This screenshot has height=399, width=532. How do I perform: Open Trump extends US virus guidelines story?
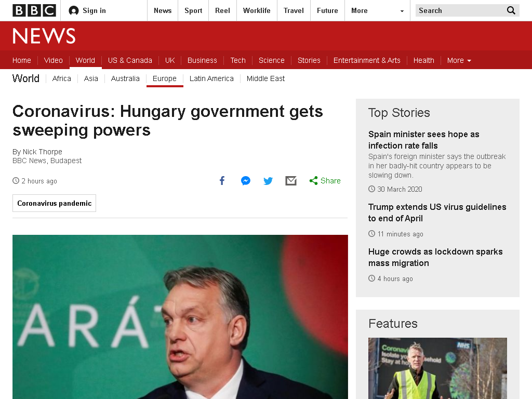point(437,212)
